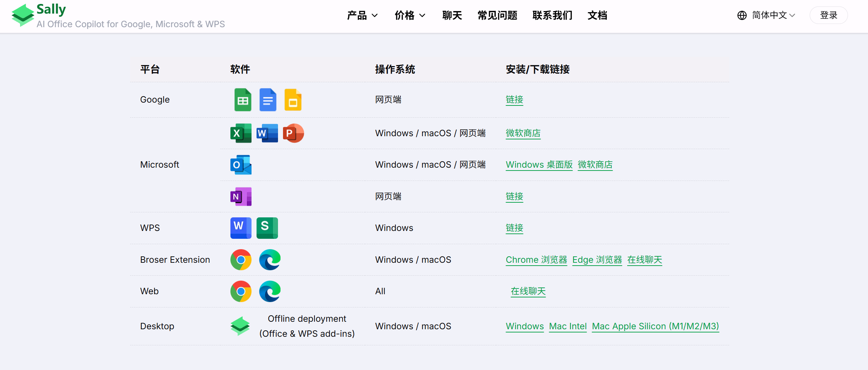The height and width of the screenshot is (370, 868).
Task: Click the Sally icon in Desktop row
Action: tap(240, 326)
